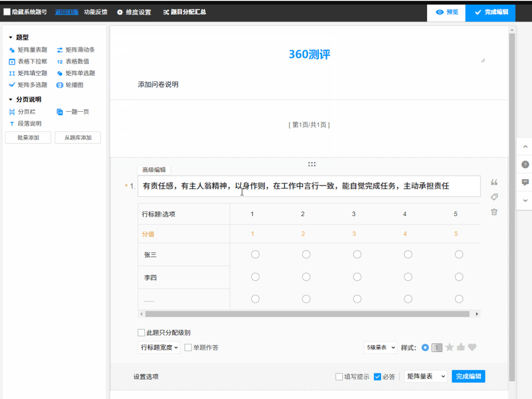The image size is (532, 399).
Task: Open the 5级量表 dropdown
Action: click(381, 347)
